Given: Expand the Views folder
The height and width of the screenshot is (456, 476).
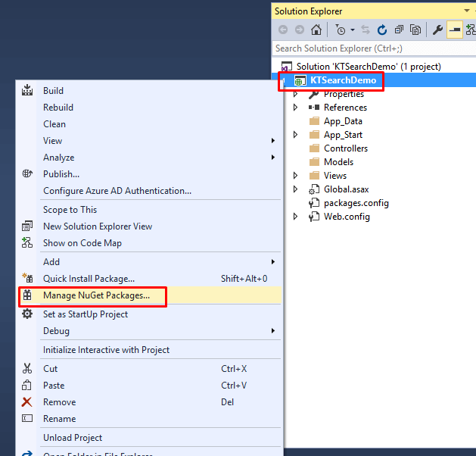Looking at the screenshot, I should tap(295, 176).
